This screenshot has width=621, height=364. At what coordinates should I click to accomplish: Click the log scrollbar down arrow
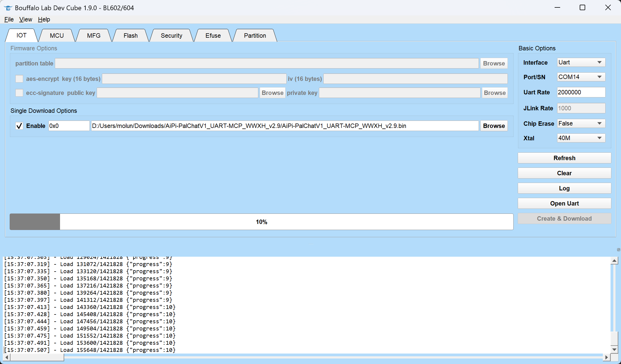(614, 349)
